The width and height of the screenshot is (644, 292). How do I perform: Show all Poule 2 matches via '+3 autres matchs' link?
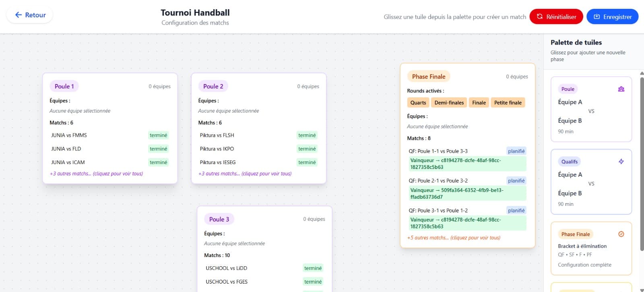tap(245, 174)
